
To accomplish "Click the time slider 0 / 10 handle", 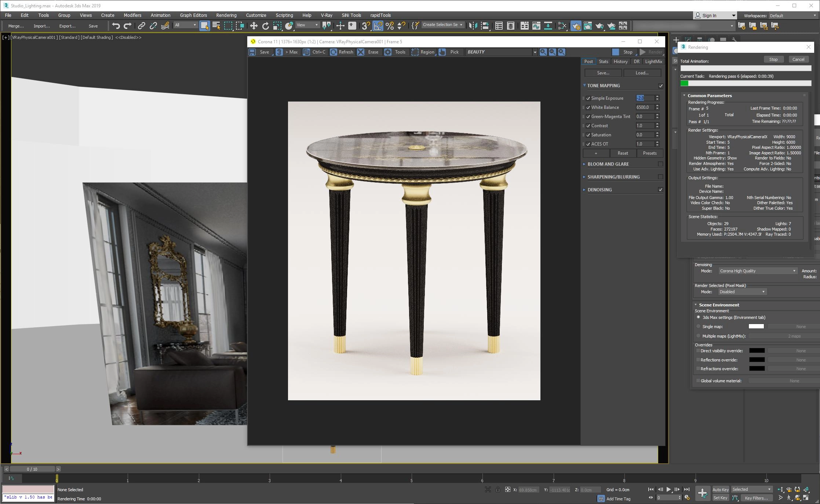I will [x=32, y=469].
